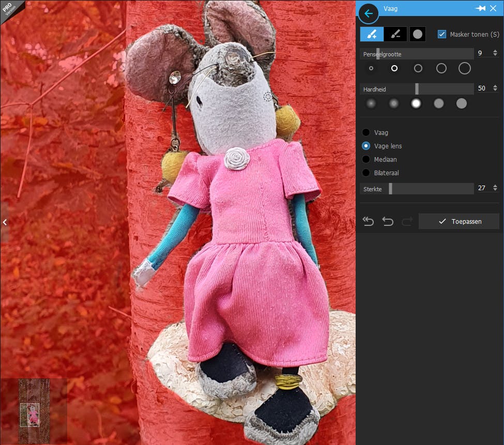504x445 pixels.
Task: Choose the largest brush size preset
Action: (x=464, y=68)
